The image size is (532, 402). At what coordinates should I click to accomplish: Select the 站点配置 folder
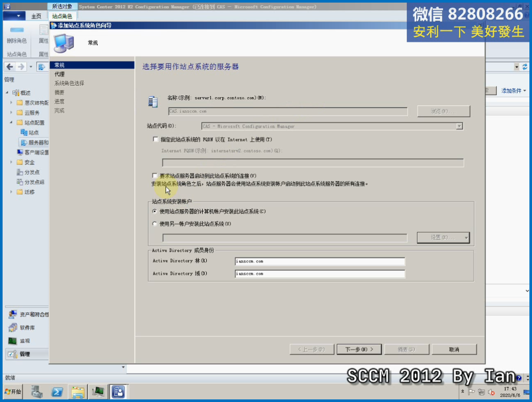pyautogui.click(x=31, y=122)
